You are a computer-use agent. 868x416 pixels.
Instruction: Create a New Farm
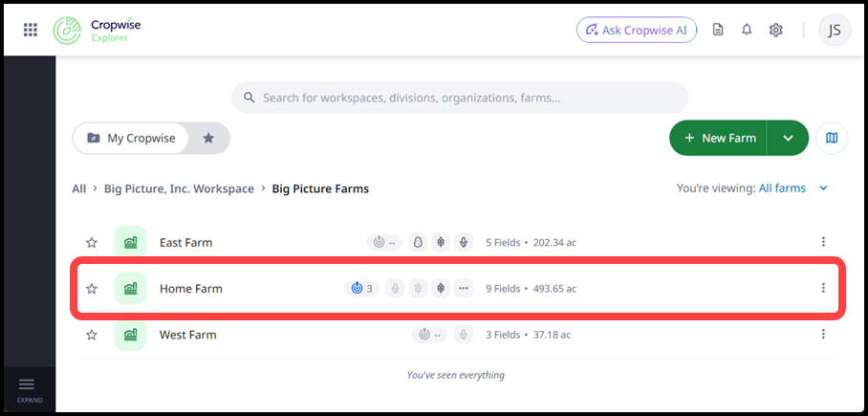pos(718,138)
